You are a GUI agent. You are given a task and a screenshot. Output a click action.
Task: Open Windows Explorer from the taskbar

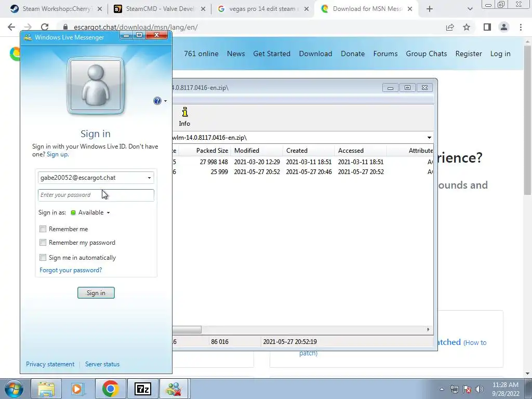pos(46,389)
